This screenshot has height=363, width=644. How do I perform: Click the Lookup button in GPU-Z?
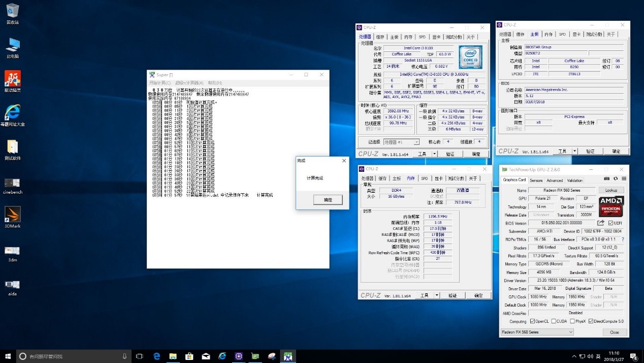(x=611, y=190)
